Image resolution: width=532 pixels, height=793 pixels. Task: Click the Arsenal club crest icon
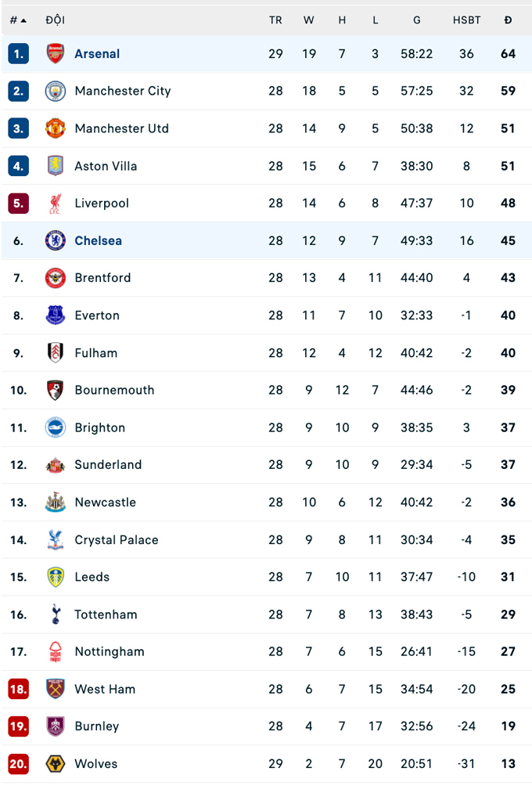pyautogui.click(x=56, y=54)
